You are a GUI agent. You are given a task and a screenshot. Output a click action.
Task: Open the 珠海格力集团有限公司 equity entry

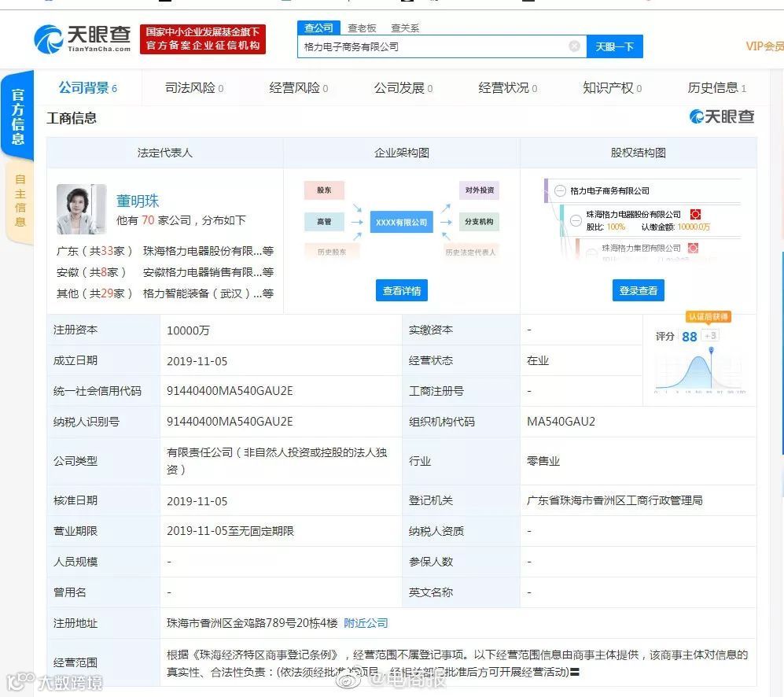641,248
